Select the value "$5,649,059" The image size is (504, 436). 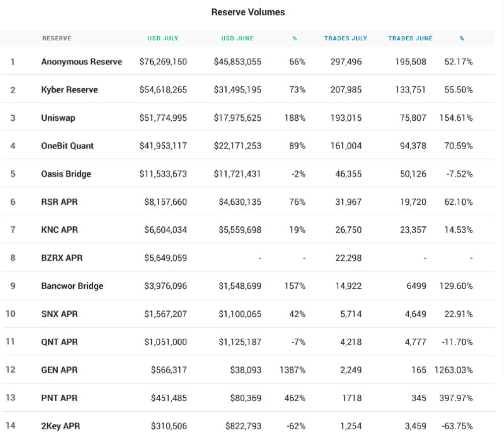click(x=165, y=258)
